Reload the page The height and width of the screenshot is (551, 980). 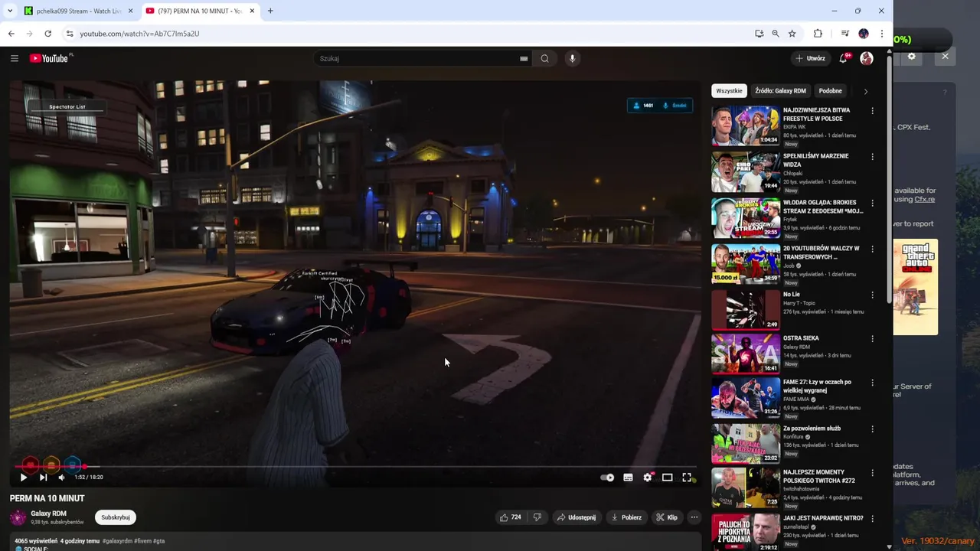(47, 34)
